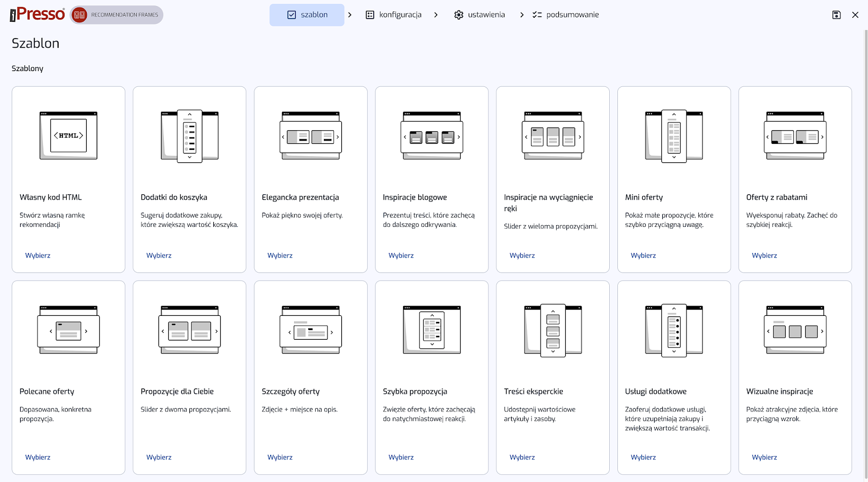Click Wybierz under Elegancka prezentacja
Screen dimensions: 868x482
(x=280, y=256)
